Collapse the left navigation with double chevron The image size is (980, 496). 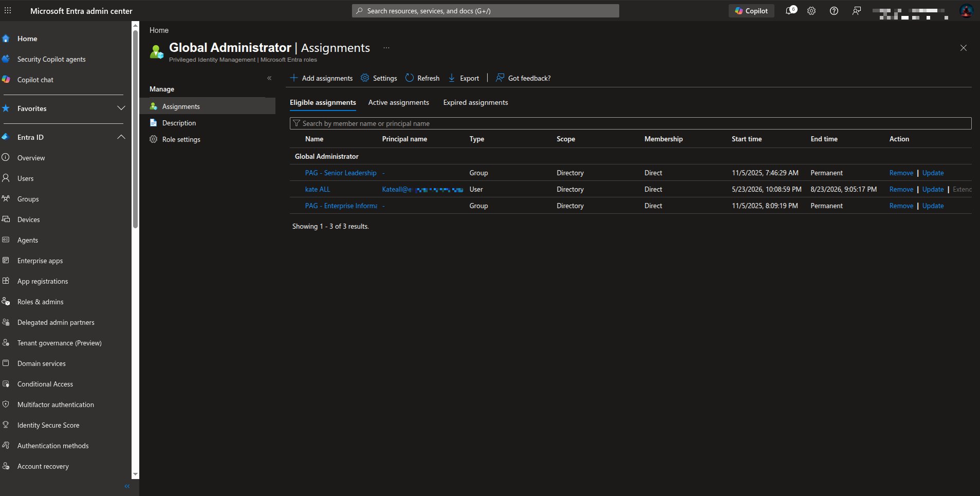[127, 486]
